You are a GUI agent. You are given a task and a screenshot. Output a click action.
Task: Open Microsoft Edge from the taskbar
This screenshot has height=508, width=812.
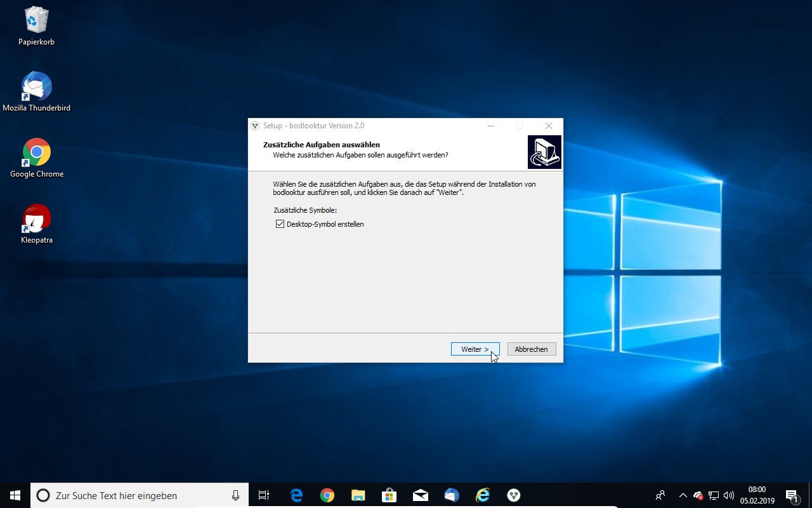296,495
